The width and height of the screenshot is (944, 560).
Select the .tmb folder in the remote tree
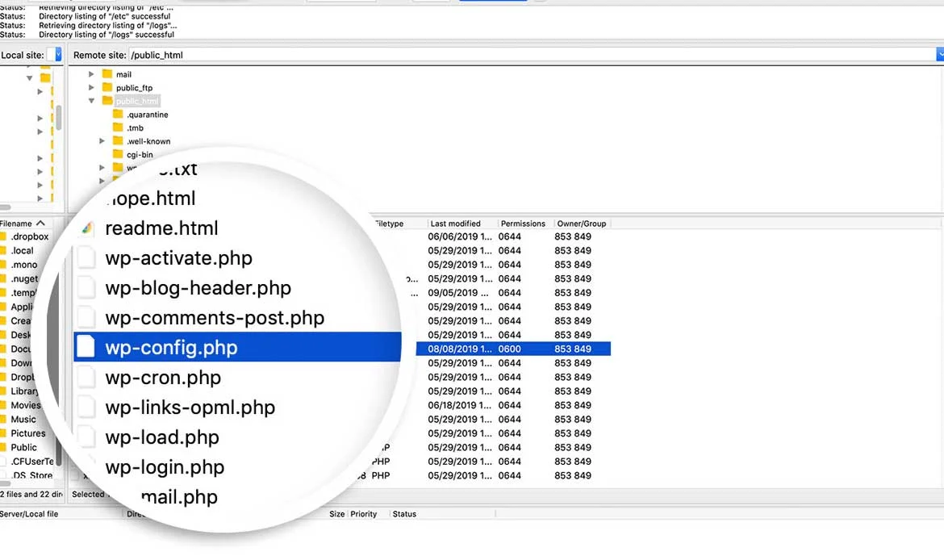coord(135,128)
